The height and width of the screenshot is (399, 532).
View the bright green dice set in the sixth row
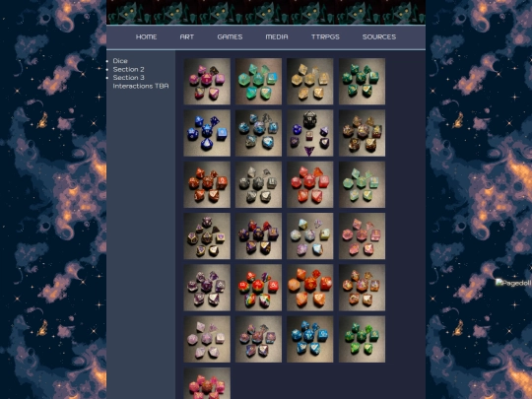pos(362,339)
